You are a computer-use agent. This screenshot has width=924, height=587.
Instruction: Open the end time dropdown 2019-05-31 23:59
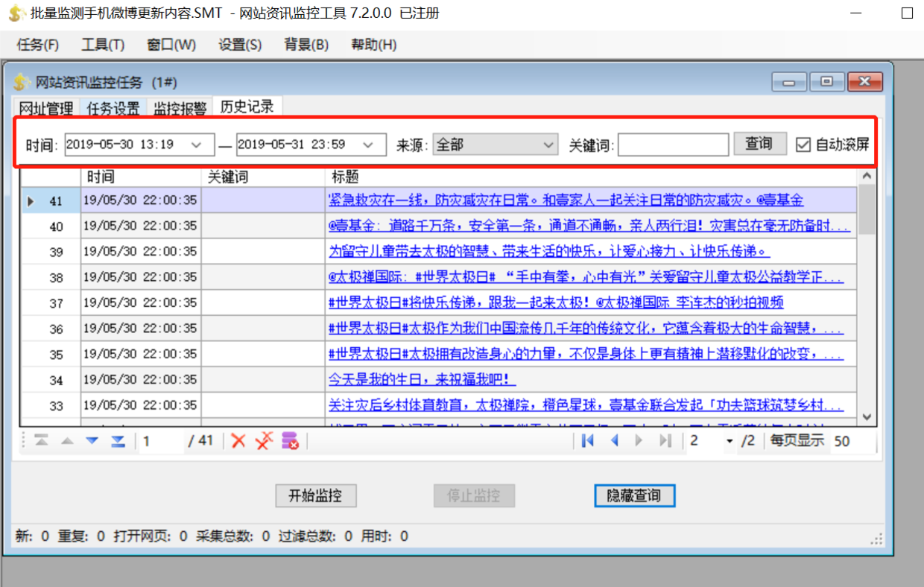point(368,145)
